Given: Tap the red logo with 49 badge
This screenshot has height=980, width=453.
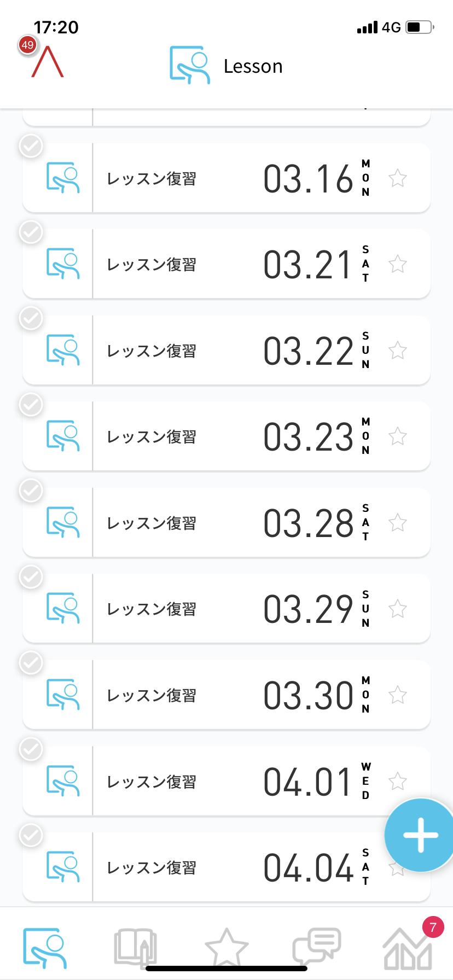Looking at the screenshot, I should (46, 60).
